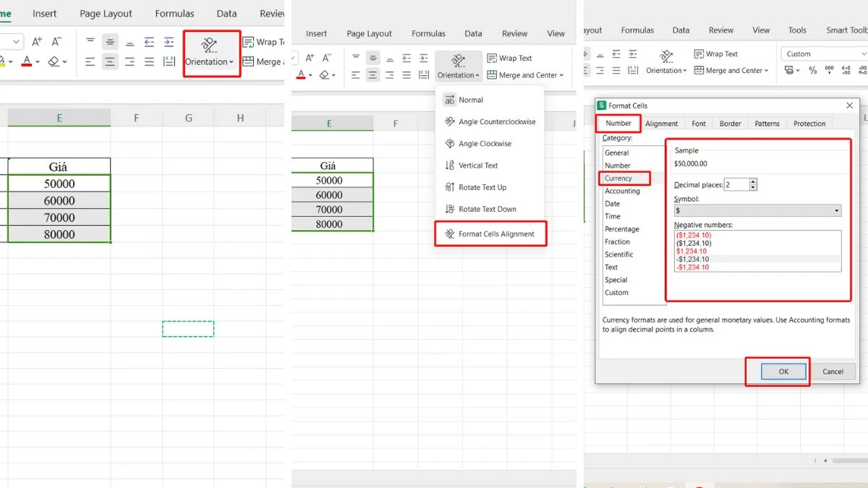
Task: Click Cancel in the Format Cells dialog
Action: coord(833,371)
